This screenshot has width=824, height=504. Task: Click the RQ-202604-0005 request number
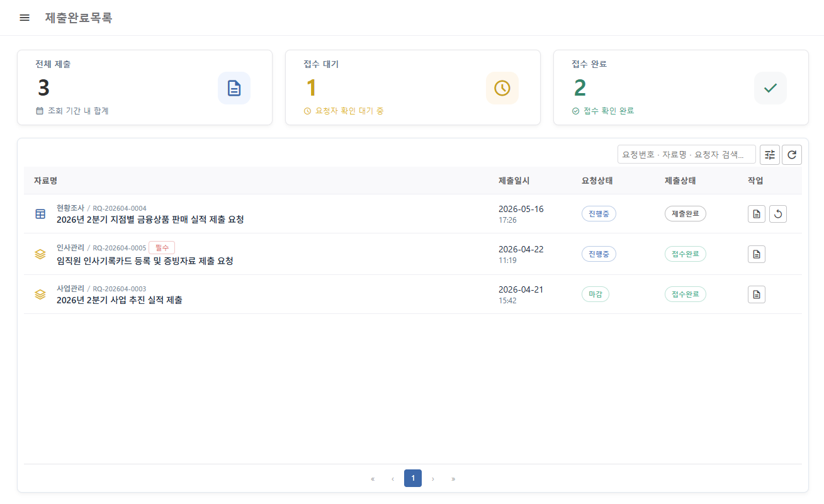120,248
